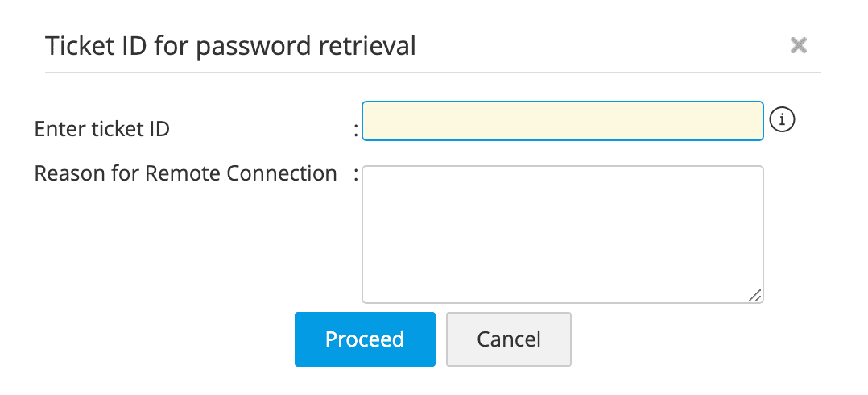Close the password retrieval dialog with X
This screenshot has height=395, width=868.
tap(798, 45)
